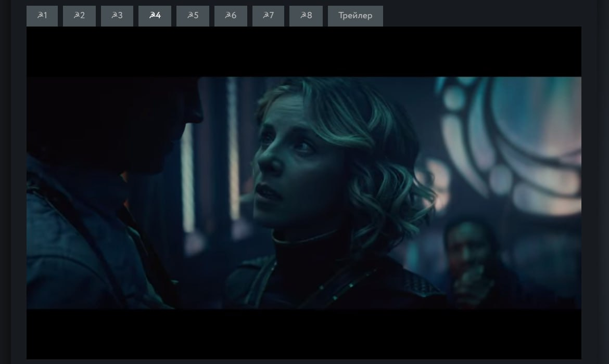Click the black letterbox bar above the video
609x364 pixels.
click(x=304, y=51)
